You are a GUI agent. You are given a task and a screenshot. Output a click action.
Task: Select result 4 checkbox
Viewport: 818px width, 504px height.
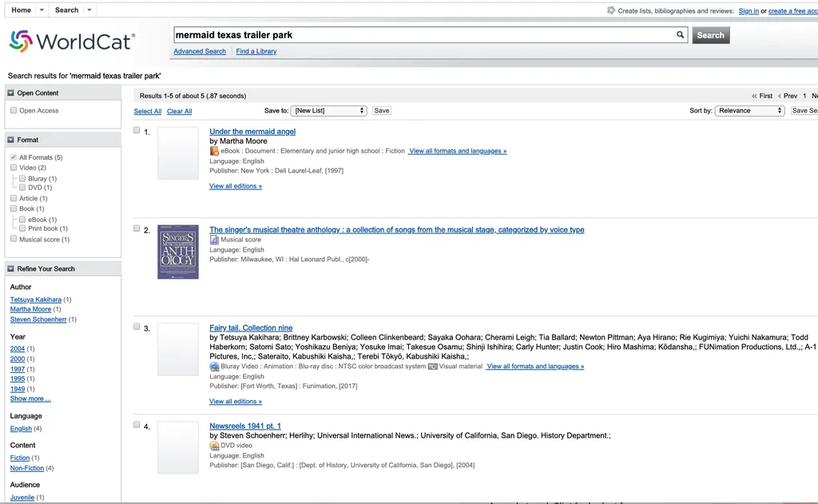coord(137,425)
